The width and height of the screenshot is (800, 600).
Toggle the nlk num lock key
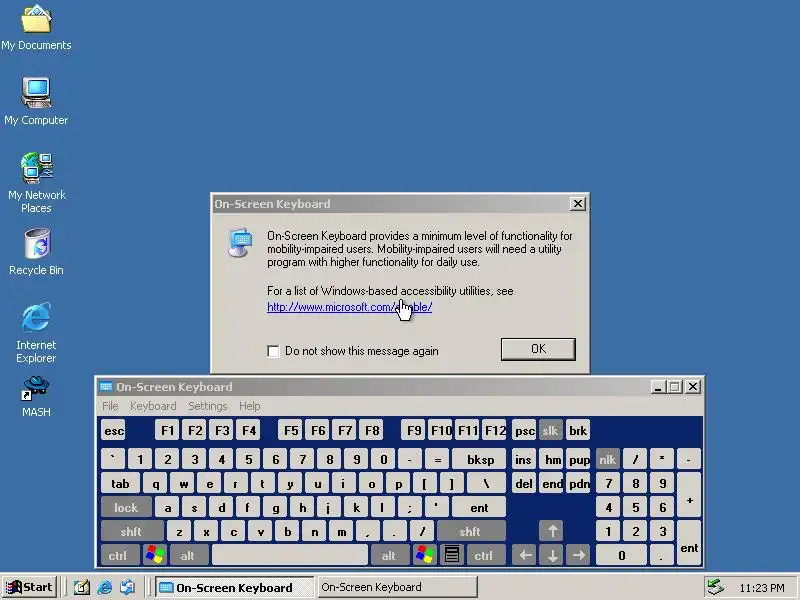pos(607,460)
